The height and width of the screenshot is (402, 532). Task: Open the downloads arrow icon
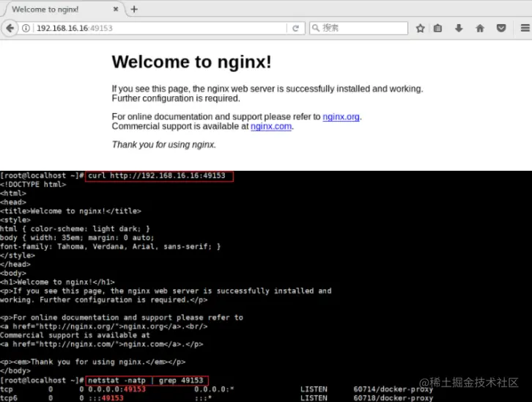459,28
